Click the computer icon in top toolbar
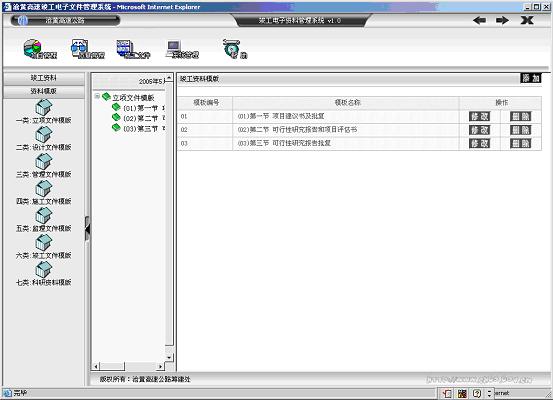Image resolution: width=553 pixels, height=400 pixels. [174, 49]
